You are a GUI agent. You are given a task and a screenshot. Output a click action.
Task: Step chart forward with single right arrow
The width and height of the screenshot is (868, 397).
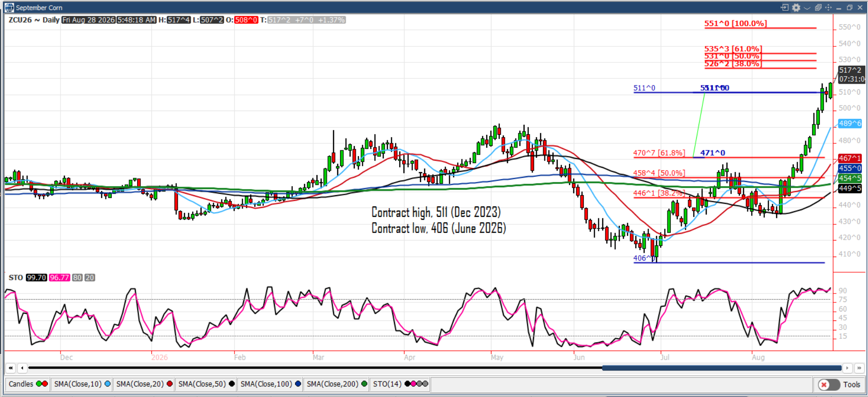click(848, 368)
